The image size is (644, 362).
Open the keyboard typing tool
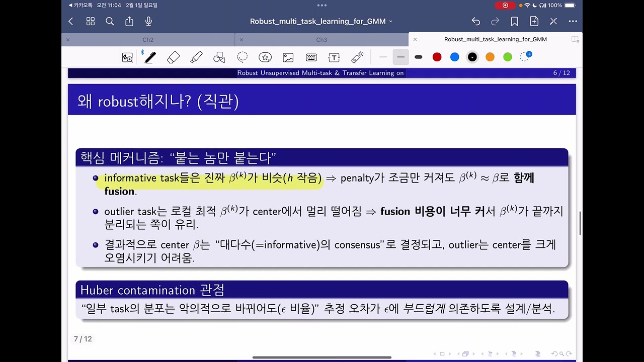pos(311,57)
